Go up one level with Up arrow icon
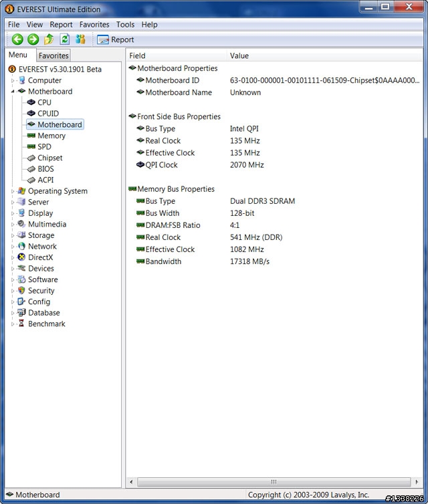 (49, 39)
